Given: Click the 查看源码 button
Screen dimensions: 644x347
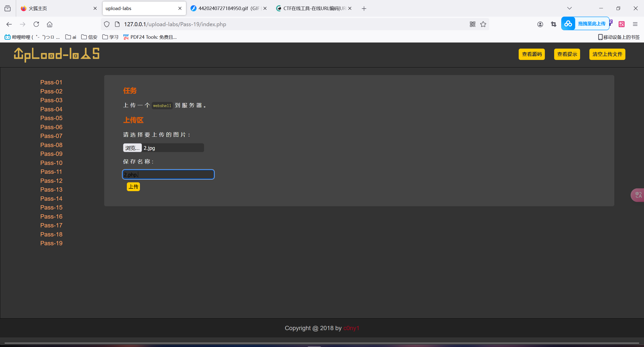Looking at the screenshot, I should tap(532, 54).
